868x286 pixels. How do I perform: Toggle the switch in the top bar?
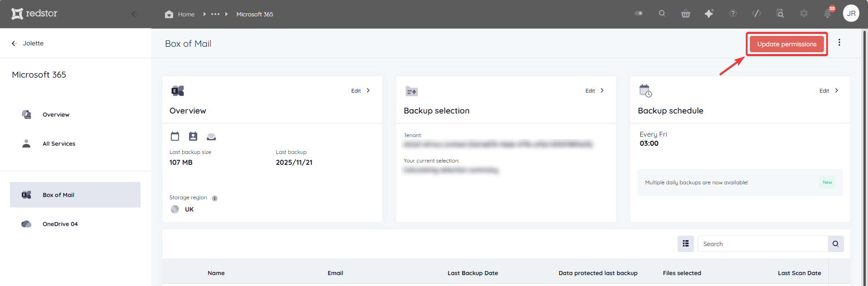pyautogui.click(x=639, y=14)
